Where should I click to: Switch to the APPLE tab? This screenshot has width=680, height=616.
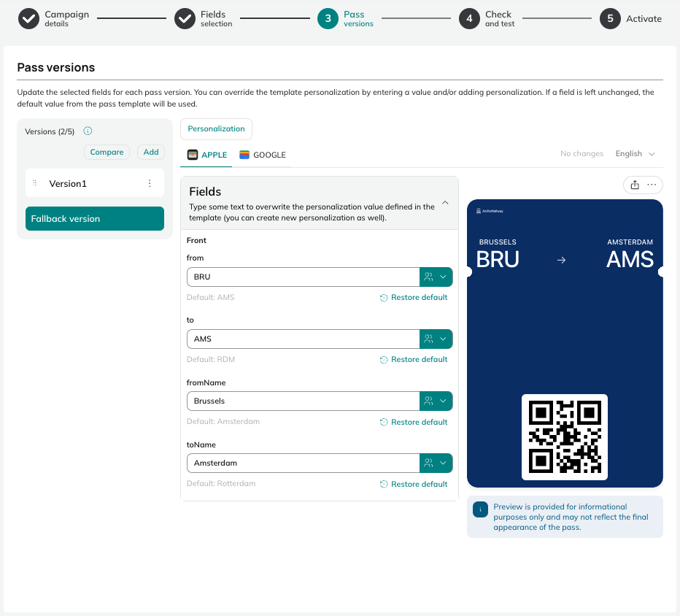[207, 155]
